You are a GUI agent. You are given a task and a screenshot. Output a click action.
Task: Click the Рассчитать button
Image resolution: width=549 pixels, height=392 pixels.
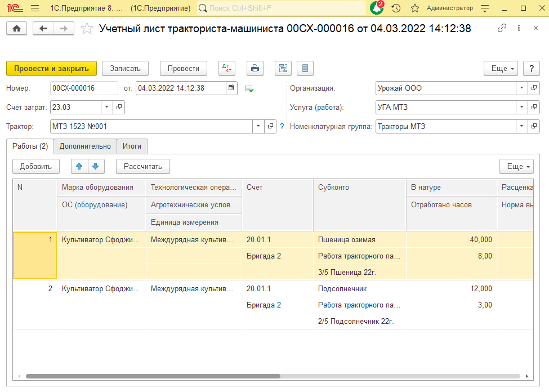pos(142,166)
